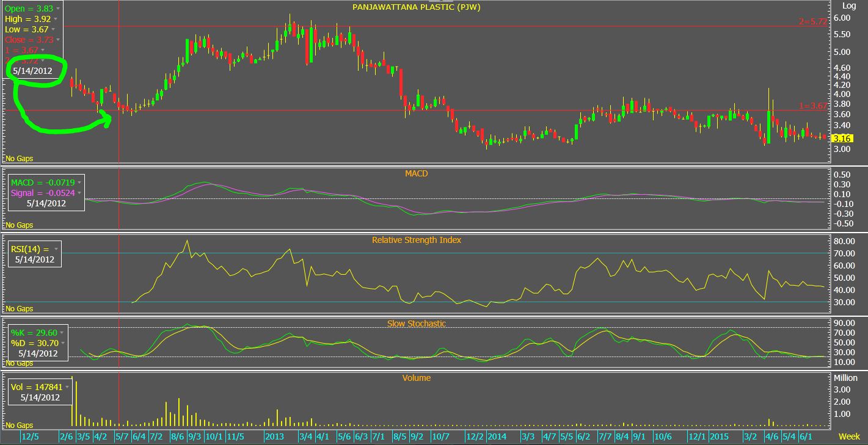868x445 pixels.
Task: Expand the RSI(14) legend dropdown arrow
Action: click(56, 249)
